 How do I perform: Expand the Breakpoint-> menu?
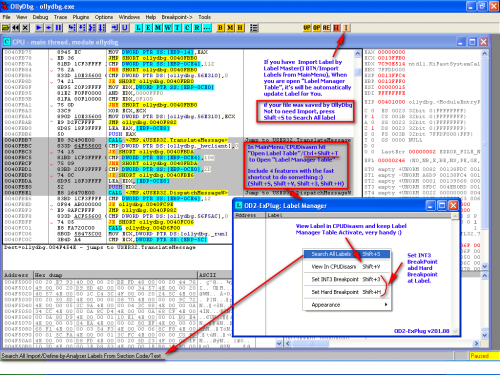(177, 17)
